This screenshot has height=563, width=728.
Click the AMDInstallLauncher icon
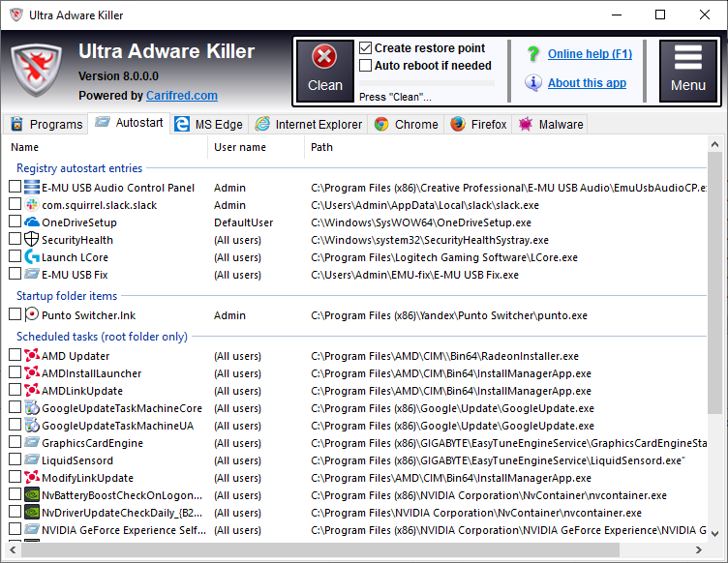coord(32,372)
